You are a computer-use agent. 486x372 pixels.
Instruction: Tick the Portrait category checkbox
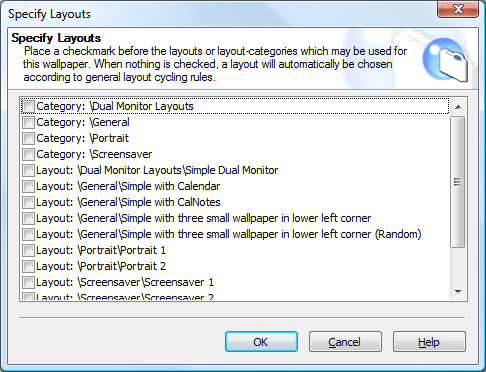pos(28,138)
